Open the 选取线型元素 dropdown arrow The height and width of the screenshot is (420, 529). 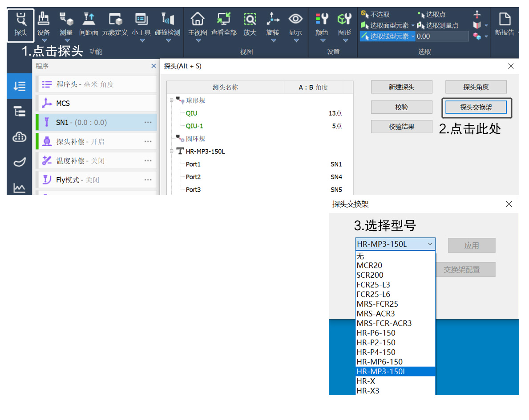(x=413, y=36)
